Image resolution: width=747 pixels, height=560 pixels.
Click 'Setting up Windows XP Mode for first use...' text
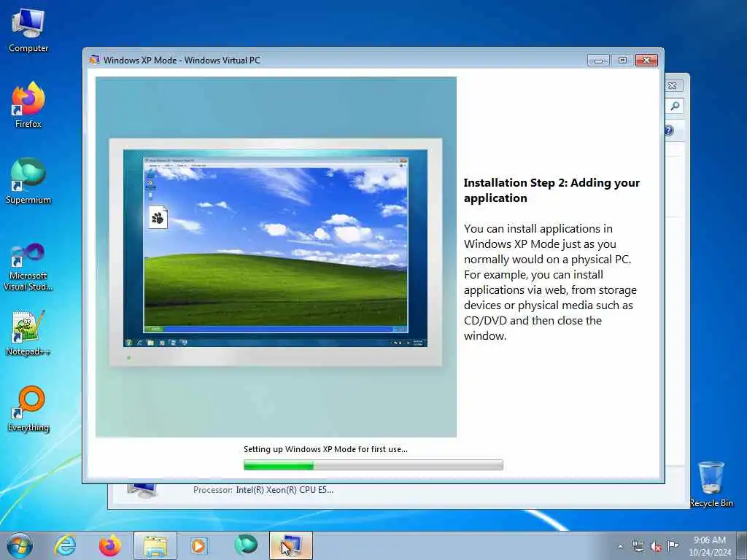pos(325,449)
